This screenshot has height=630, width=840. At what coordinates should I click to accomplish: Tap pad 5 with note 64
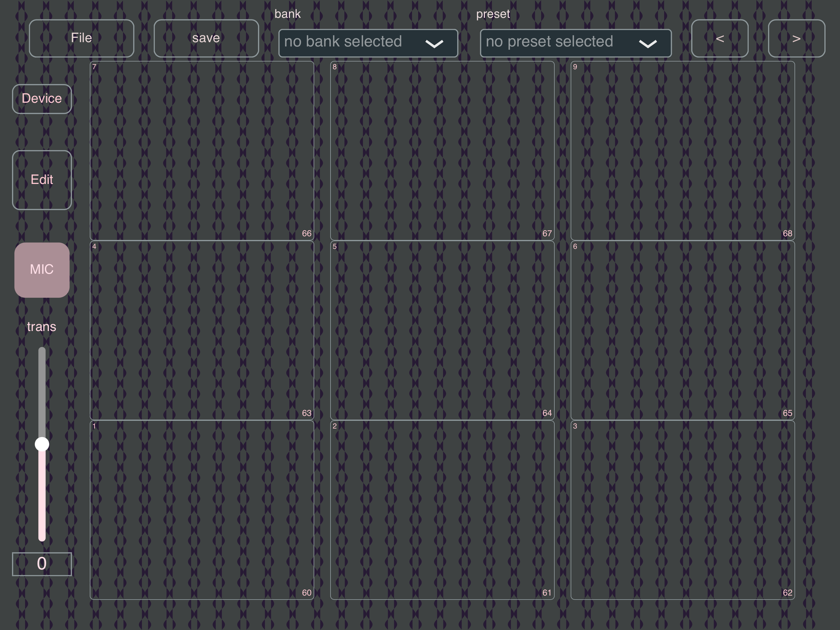coord(442,330)
